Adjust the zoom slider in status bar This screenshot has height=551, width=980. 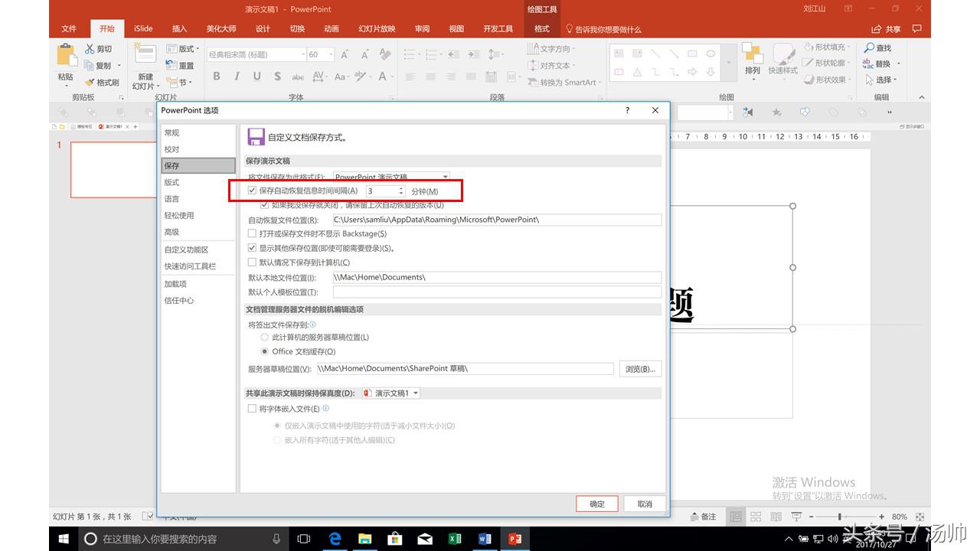tap(841, 517)
